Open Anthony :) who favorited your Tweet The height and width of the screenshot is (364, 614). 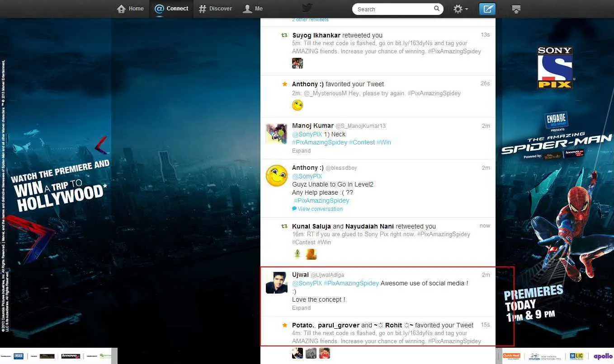pyautogui.click(x=308, y=84)
